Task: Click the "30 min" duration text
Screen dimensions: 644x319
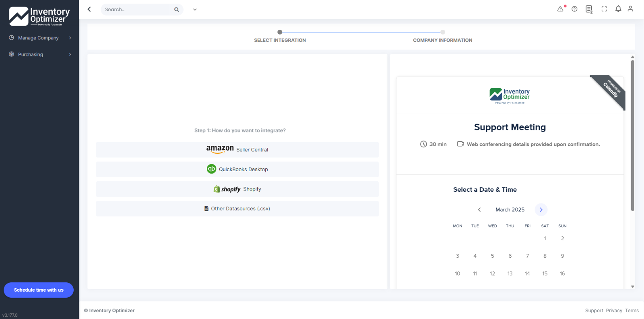Action: 438,144
